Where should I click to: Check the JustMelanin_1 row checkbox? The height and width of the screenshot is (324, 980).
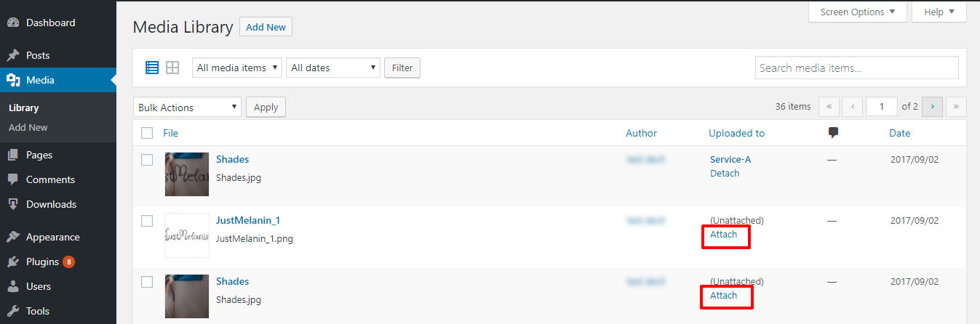pos(147,221)
